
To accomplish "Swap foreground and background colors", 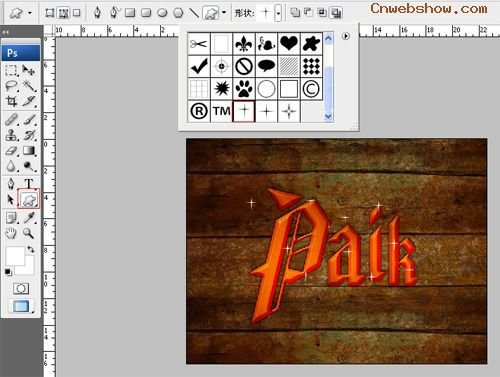I will click(x=31, y=249).
